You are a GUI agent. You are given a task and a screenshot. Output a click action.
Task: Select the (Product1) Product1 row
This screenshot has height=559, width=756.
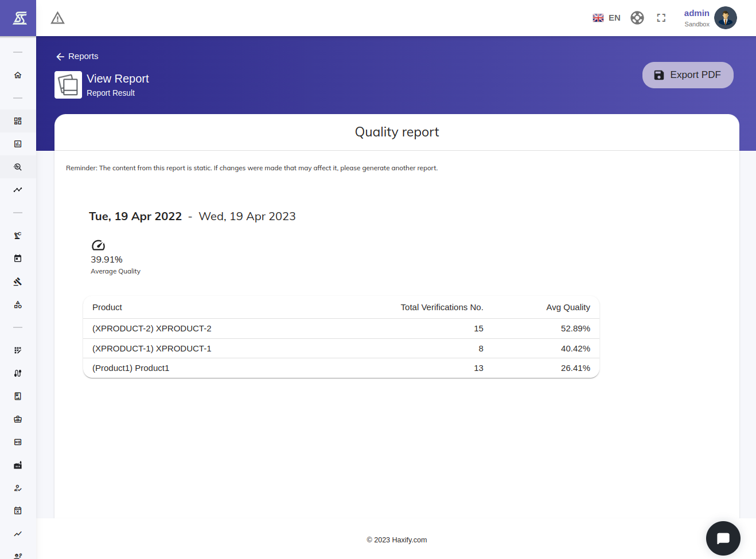click(x=341, y=368)
